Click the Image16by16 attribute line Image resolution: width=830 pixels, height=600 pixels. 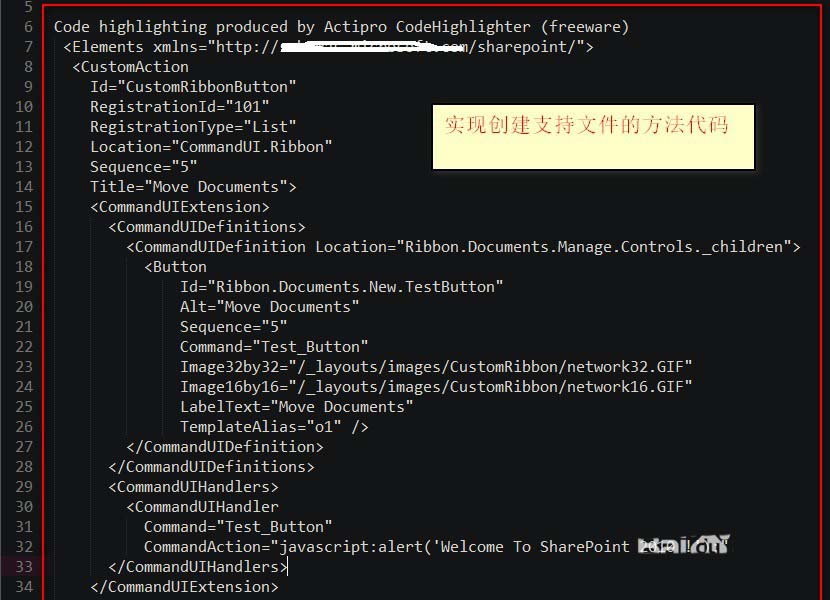pos(436,386)
